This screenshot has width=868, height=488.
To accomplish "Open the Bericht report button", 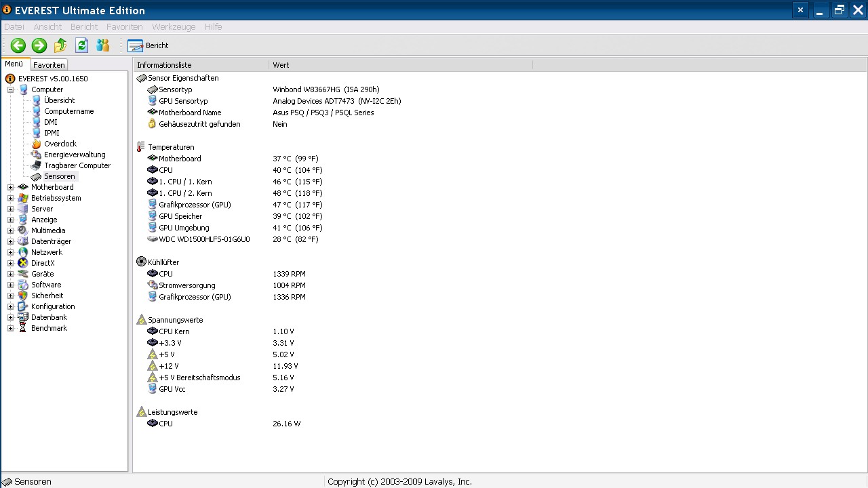I will (x=148, y=45).
